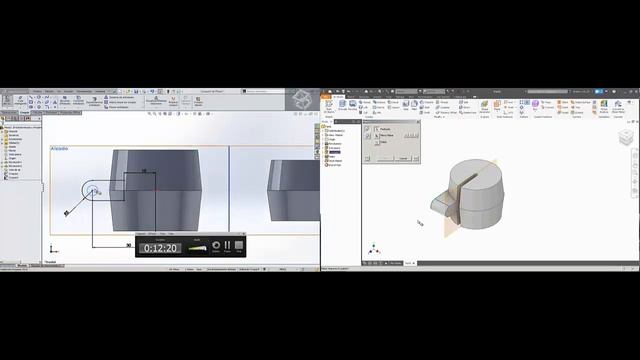Open Inventor appearance dropdown in title bar
Viewport: 640px width, 360px height.
tap(433, 91)
